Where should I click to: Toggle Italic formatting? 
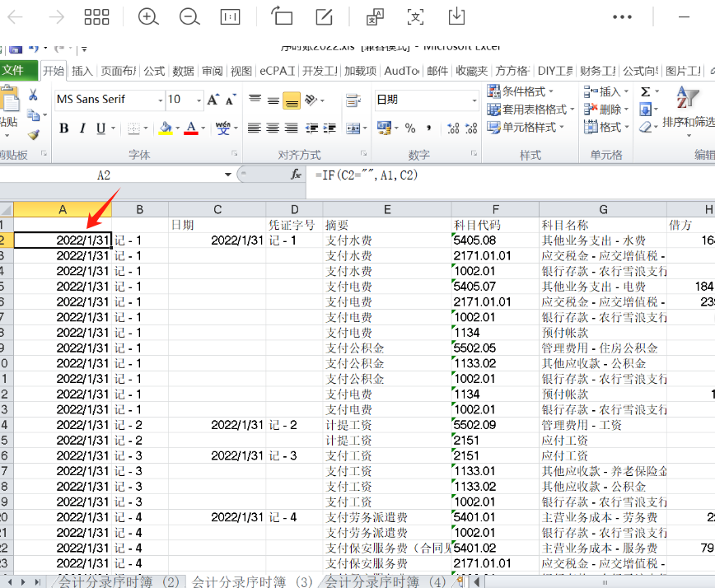82,128
